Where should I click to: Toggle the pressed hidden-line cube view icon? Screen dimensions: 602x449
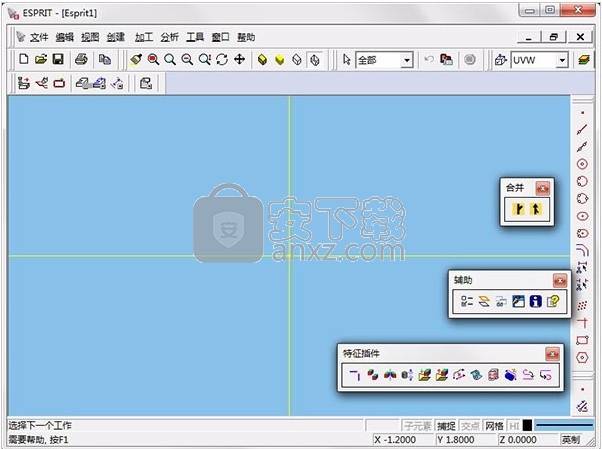pos(315,60)
